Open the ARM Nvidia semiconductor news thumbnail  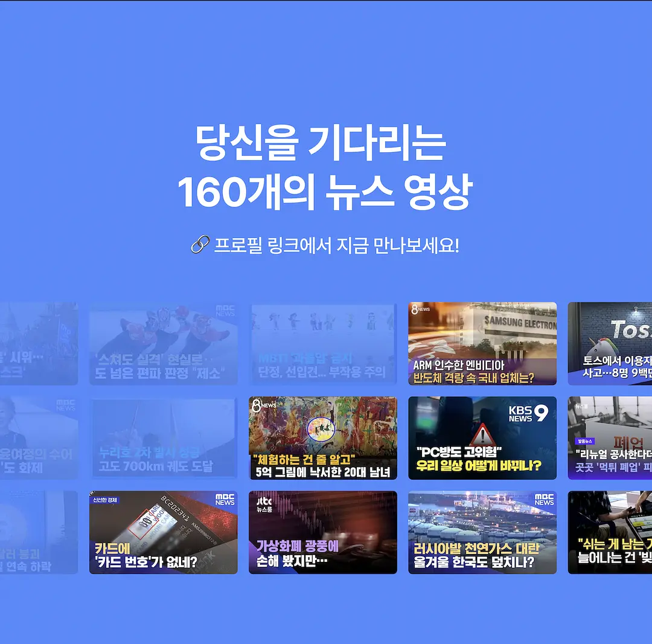(482, 344)
